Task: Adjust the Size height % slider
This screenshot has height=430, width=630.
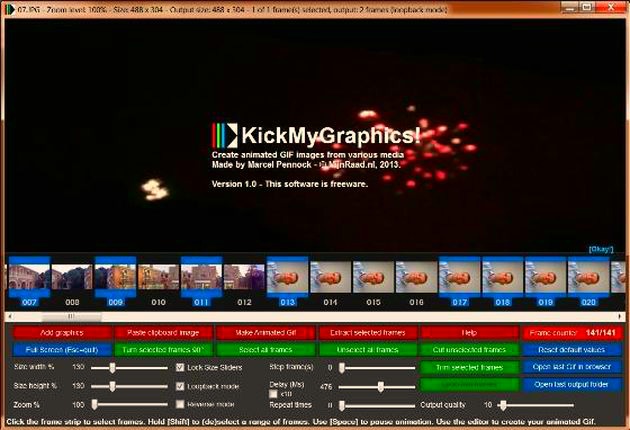Action: [x=129, y=386]
